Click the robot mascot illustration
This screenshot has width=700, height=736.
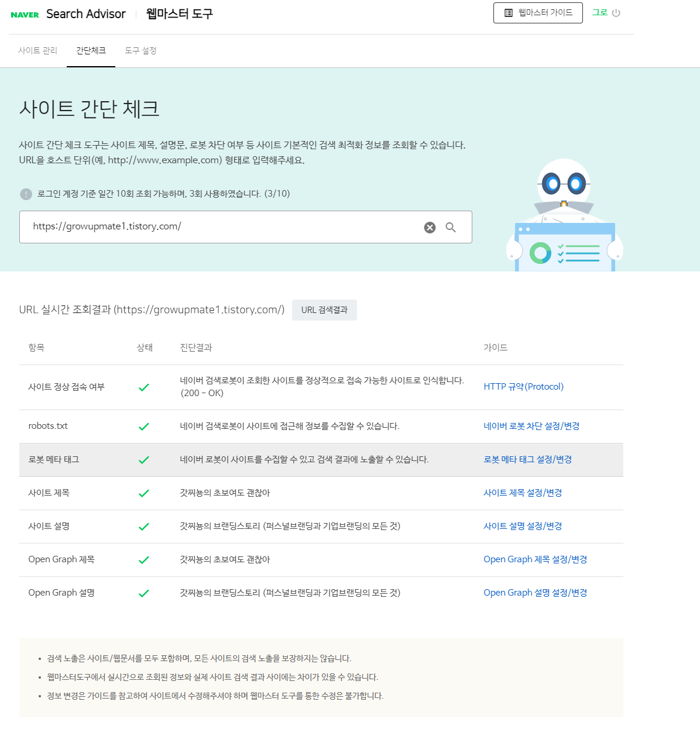tap(564, 215)
